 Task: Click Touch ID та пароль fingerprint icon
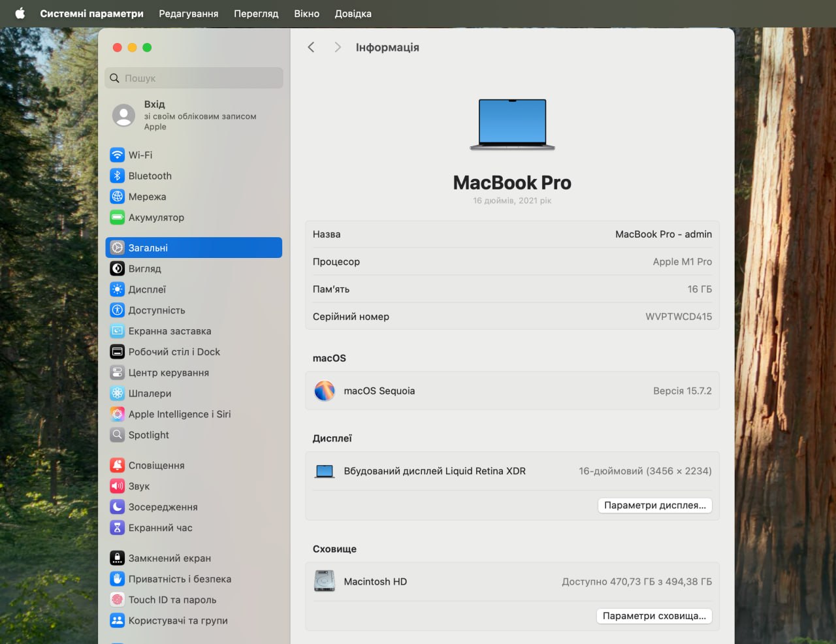tap(118, 600)
